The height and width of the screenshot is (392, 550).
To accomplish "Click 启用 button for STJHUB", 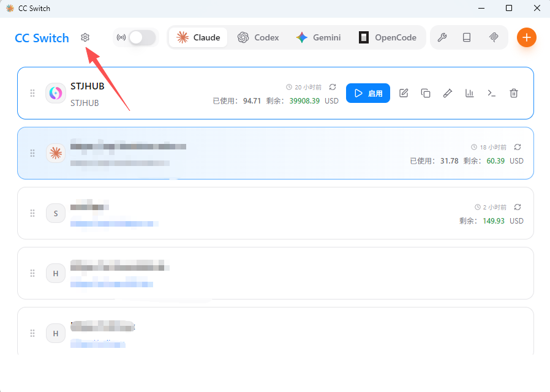I will pyautogui.click(x=368, y=93).
